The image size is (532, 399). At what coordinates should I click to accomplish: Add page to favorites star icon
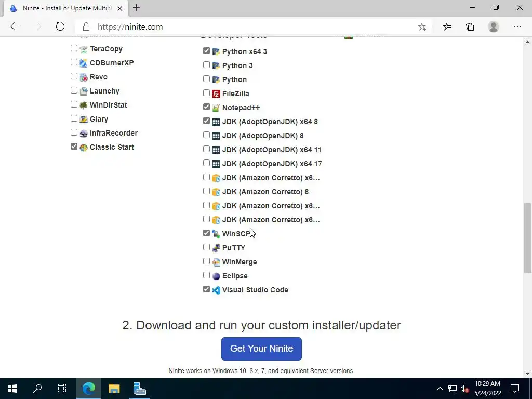click(x=422, y=27)
